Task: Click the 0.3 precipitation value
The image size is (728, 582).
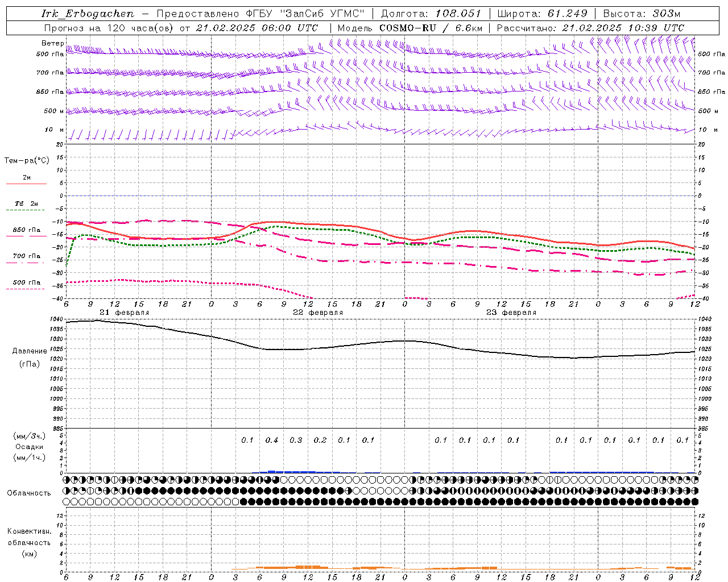Action: pos(296,440)
